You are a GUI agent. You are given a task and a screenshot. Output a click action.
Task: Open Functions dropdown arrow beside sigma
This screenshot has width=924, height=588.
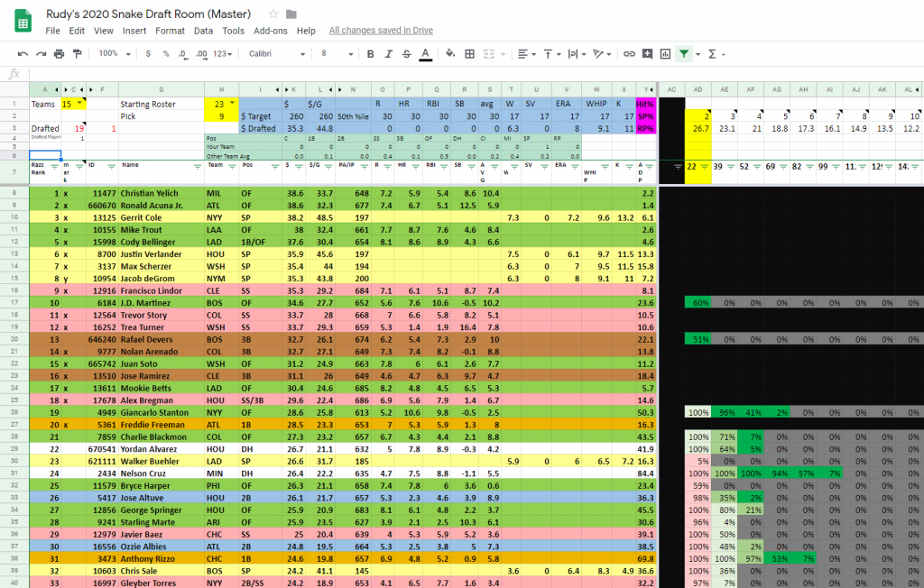click(723, 54)
